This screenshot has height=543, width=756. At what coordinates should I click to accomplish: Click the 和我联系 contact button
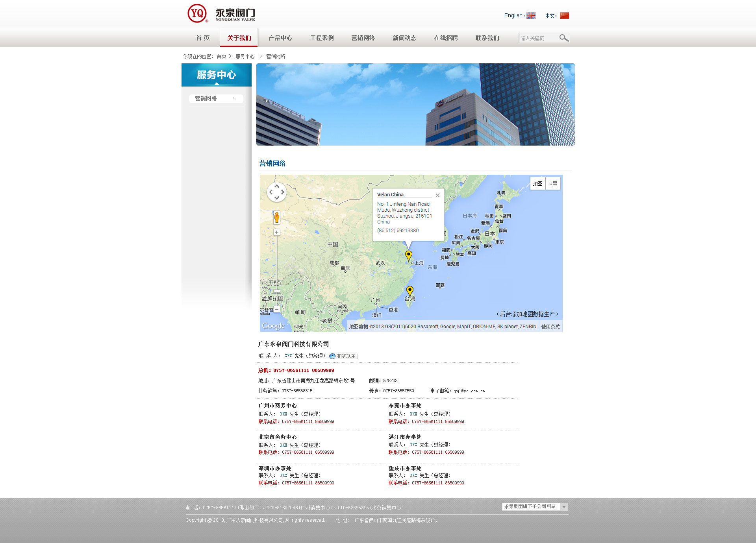coord(343,356)
